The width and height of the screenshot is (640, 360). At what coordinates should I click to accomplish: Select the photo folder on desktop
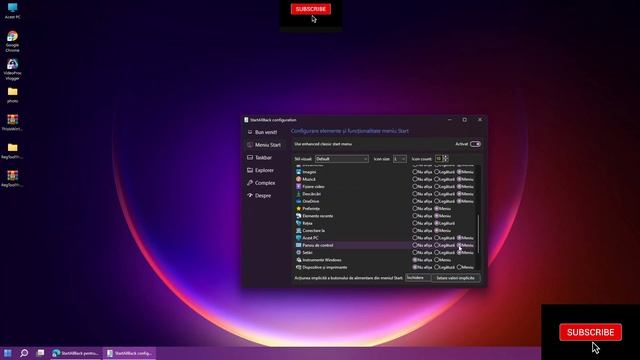tap(12, 95)
